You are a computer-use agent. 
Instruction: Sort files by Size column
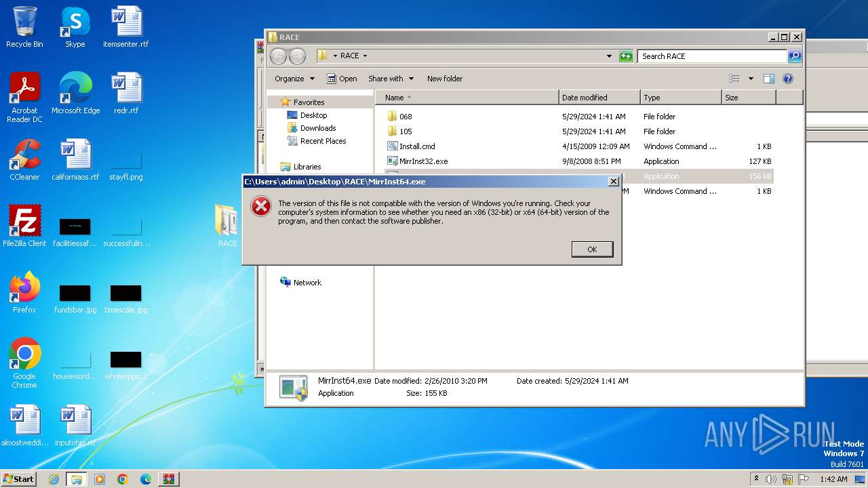point(749,98)
